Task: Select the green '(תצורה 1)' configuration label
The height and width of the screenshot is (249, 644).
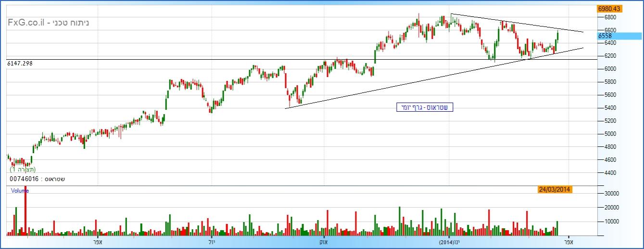Action: point(23,170)
